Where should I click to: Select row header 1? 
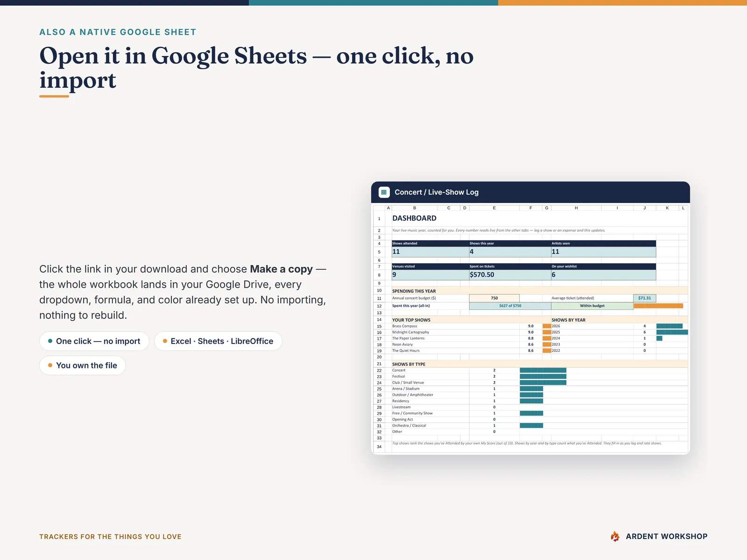point(379,218)
